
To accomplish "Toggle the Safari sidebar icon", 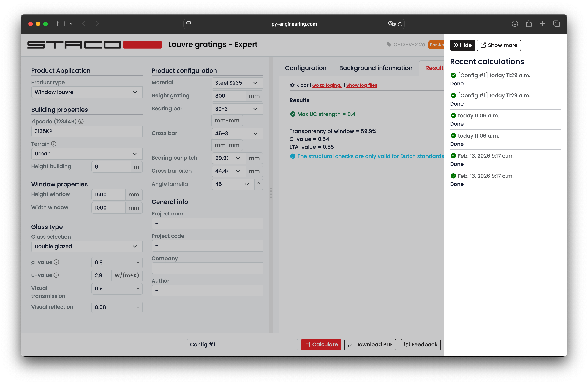I will [61, 24].
